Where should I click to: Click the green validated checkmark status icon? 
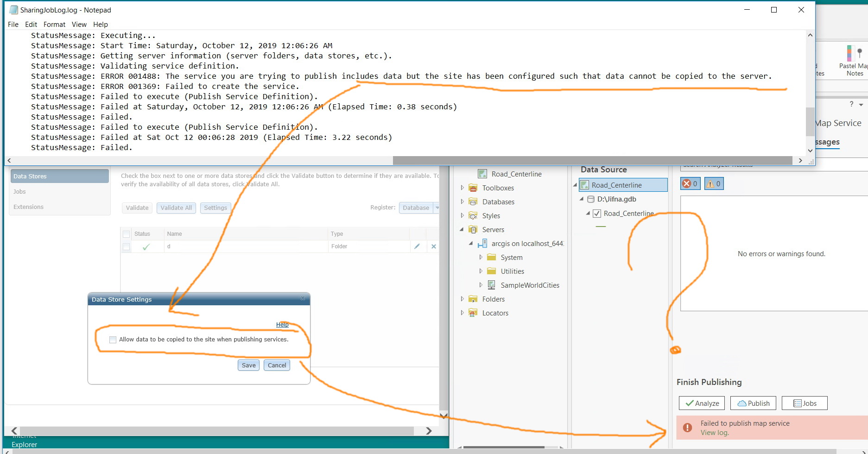click(146, 247)
